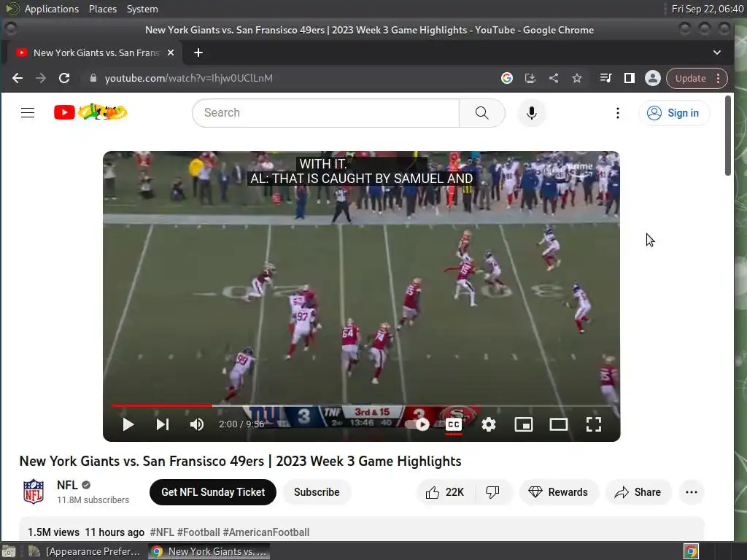
Task: Install app icon in address bar
Action: pyautogui.click(x=530, y=78)
